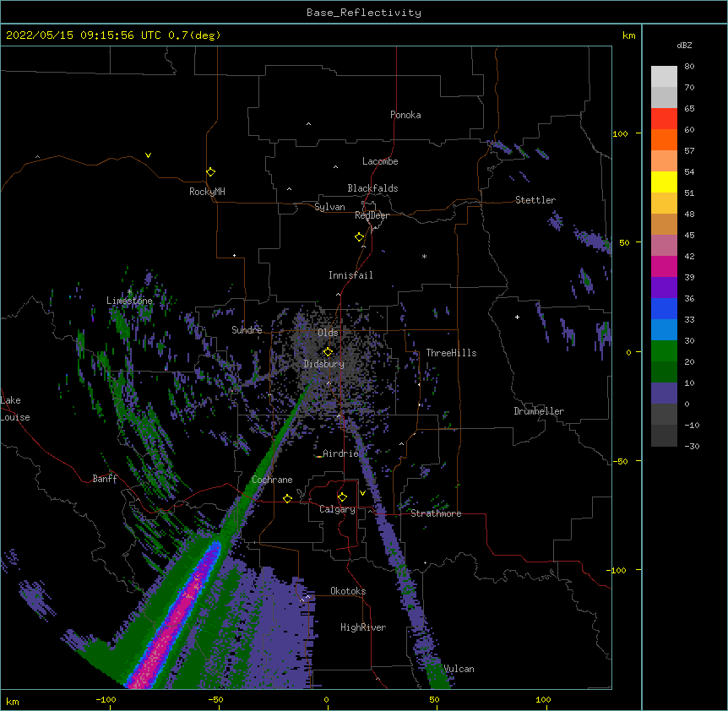Select the light blue 33-30 dBZ legend swatch

664,329
